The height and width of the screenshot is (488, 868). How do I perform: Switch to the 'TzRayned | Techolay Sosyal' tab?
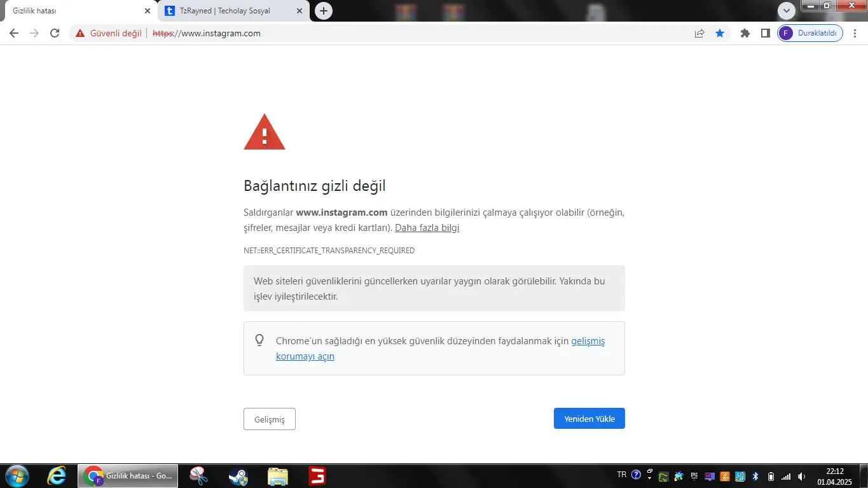click(x=233, y=11)
